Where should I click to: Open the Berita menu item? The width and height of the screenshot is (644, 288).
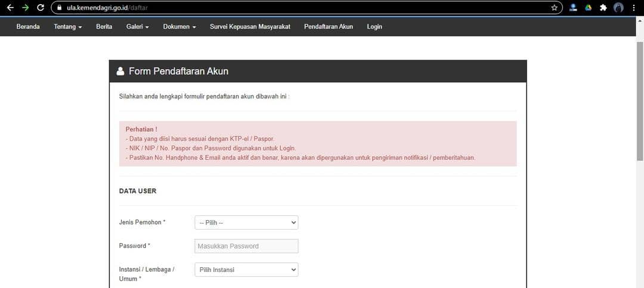(104, 27)
